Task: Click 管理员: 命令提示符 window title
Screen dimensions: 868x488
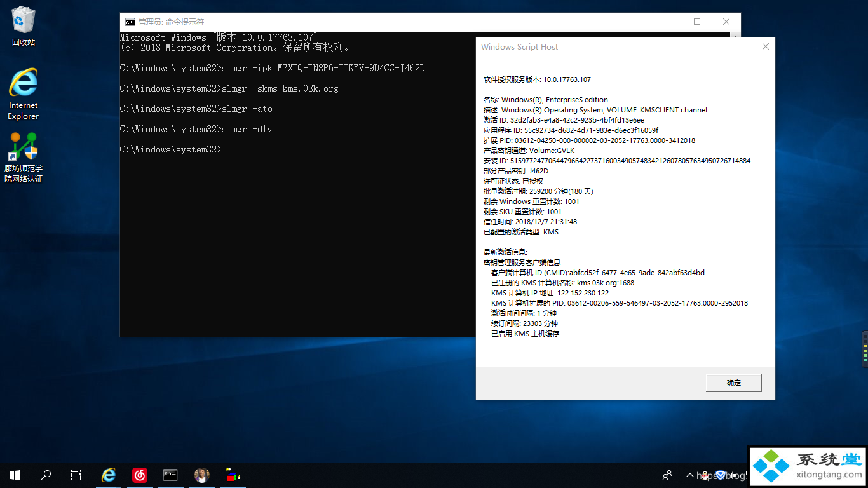Action: [x=171, y=22]
